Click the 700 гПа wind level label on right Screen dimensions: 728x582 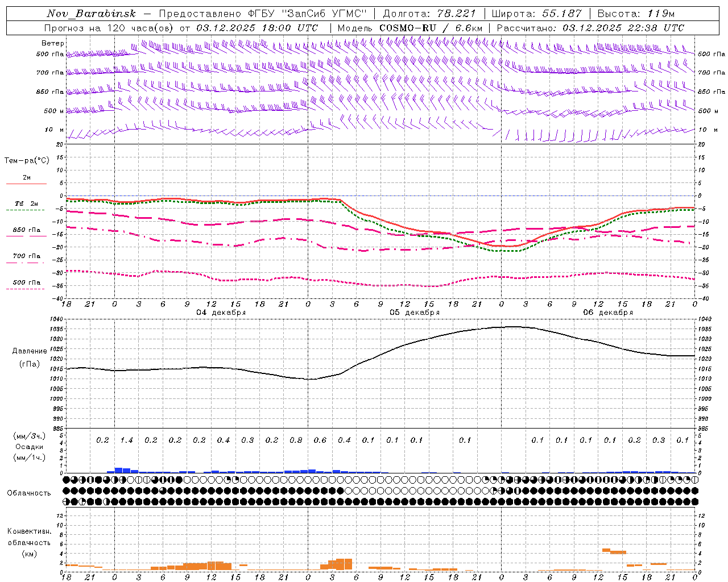point(712,73)
